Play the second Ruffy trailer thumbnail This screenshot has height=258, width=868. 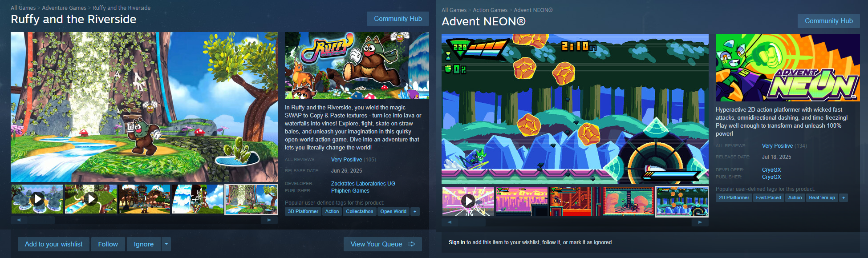(91, 199)
